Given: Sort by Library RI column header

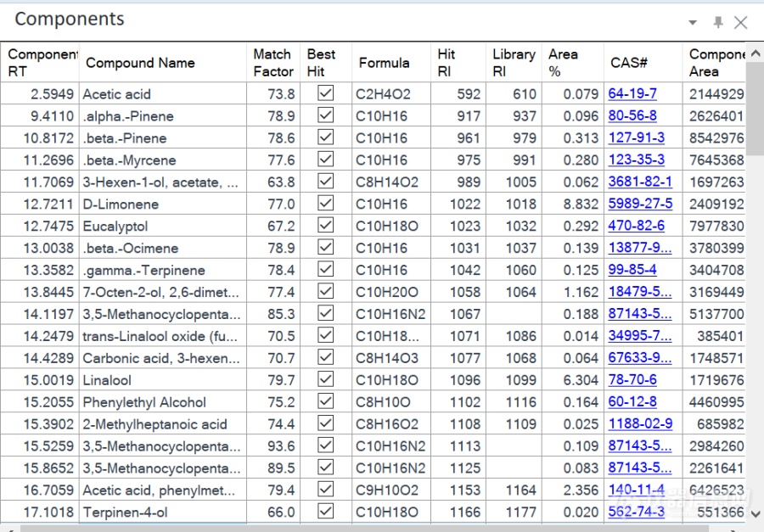Looking at the screenshot, I should [x=514, y=62].
